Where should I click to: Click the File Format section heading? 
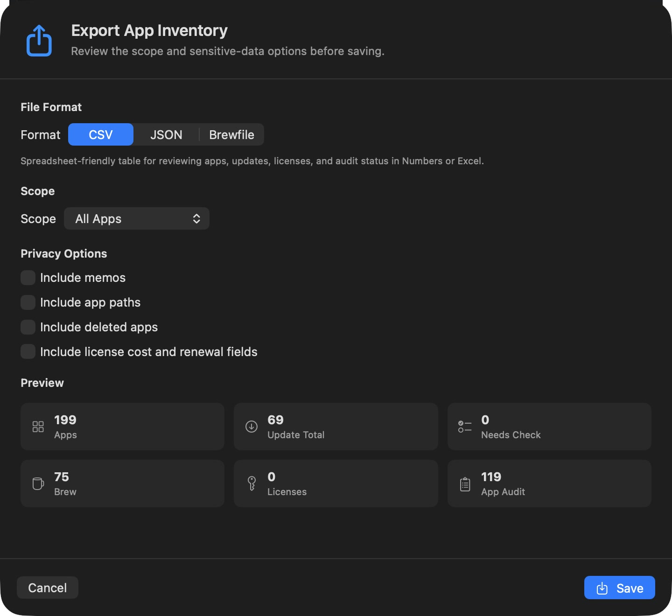pyautogui.click(x=51, y=107)
